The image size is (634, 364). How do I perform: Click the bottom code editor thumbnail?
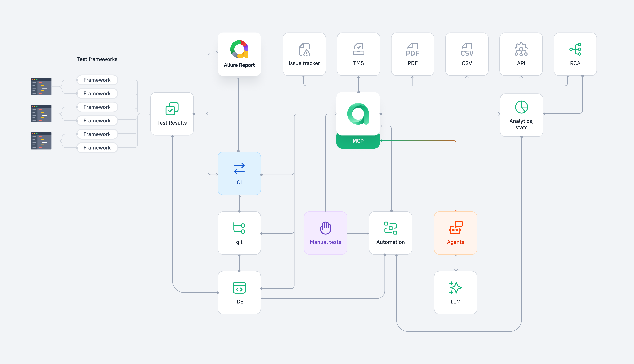point(41,141)
